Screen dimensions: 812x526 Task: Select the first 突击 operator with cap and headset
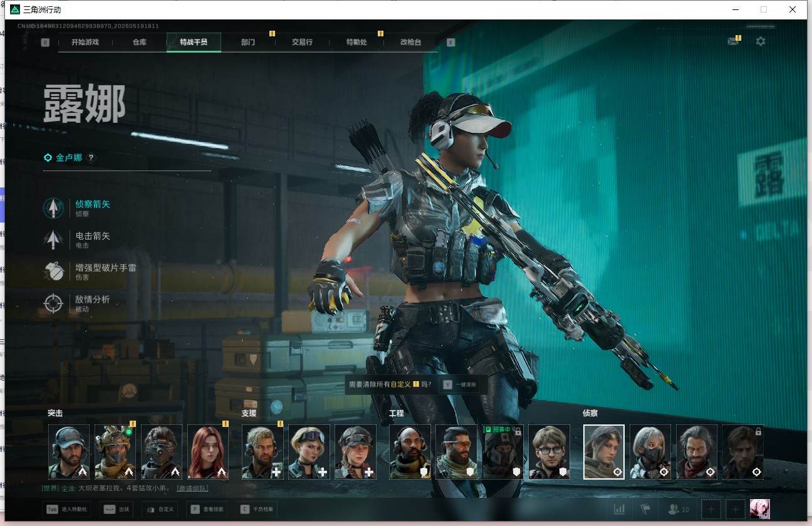tap(69, 452)
